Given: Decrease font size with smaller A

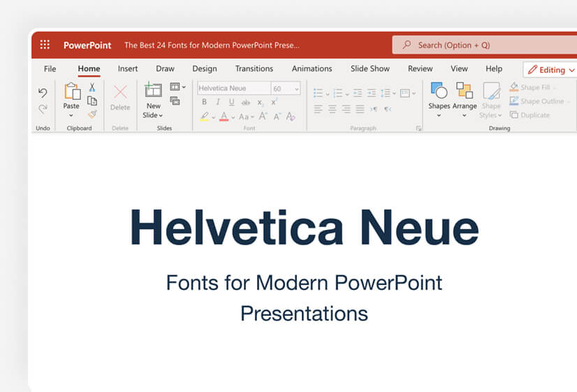Looking at the screenshot, I should pyautogui.click(x=277, y=117).
